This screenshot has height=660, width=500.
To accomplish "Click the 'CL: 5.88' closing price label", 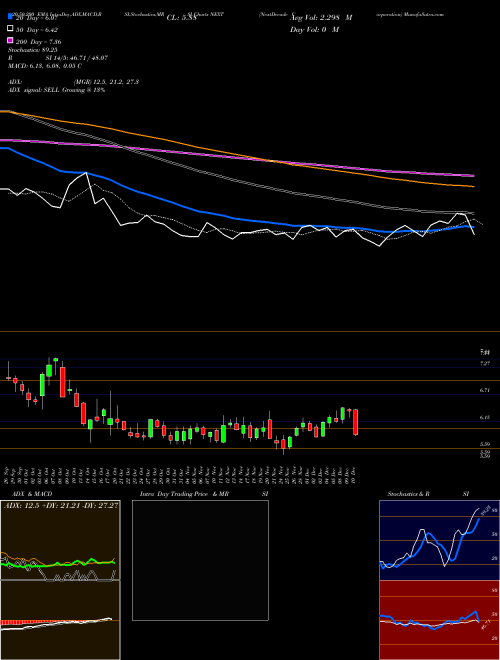I will 182,18.
